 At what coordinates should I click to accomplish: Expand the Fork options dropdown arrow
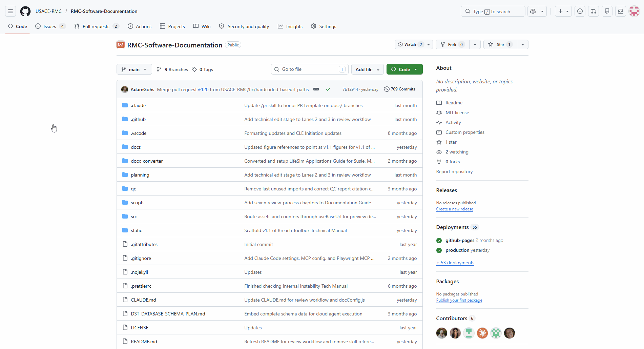click(475, 44)
